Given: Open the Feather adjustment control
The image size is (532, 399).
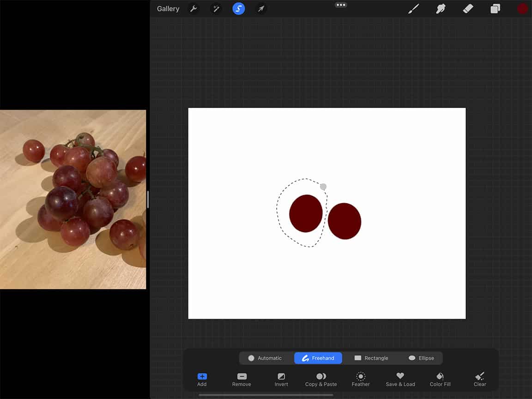Looking at the screenshot, I should (360, 379).
